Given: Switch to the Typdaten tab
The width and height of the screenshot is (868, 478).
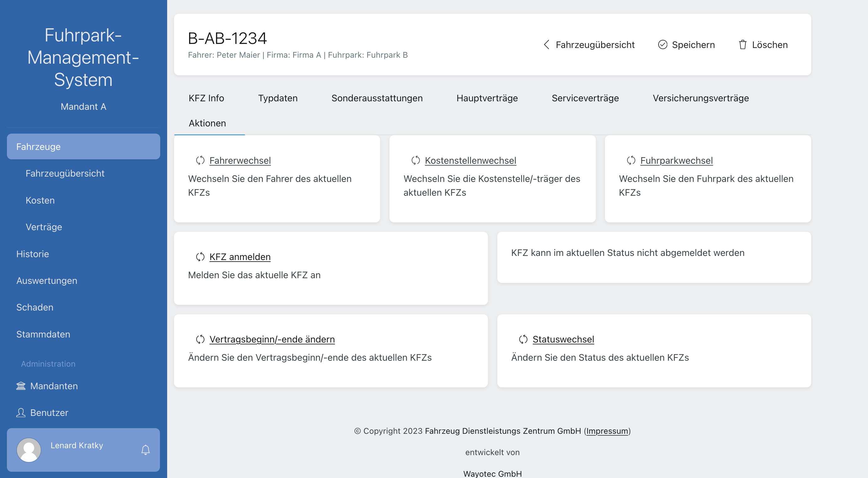Looking at the screenshot, I should tap(278, 98).
